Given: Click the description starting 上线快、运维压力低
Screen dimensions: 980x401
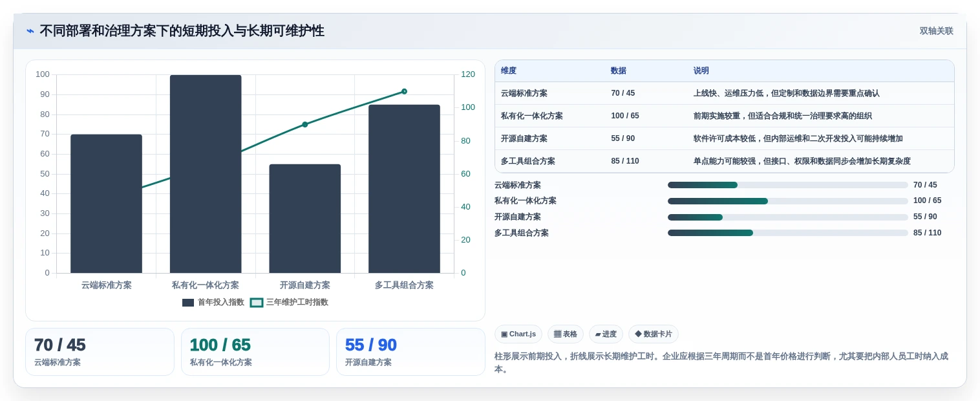Looking at the screenshot, I should 787,93.
